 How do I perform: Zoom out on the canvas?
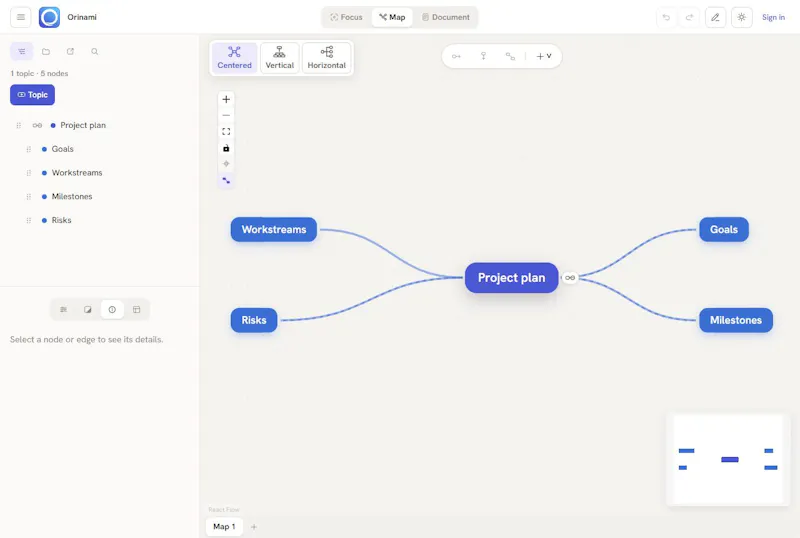click(226, 115)
